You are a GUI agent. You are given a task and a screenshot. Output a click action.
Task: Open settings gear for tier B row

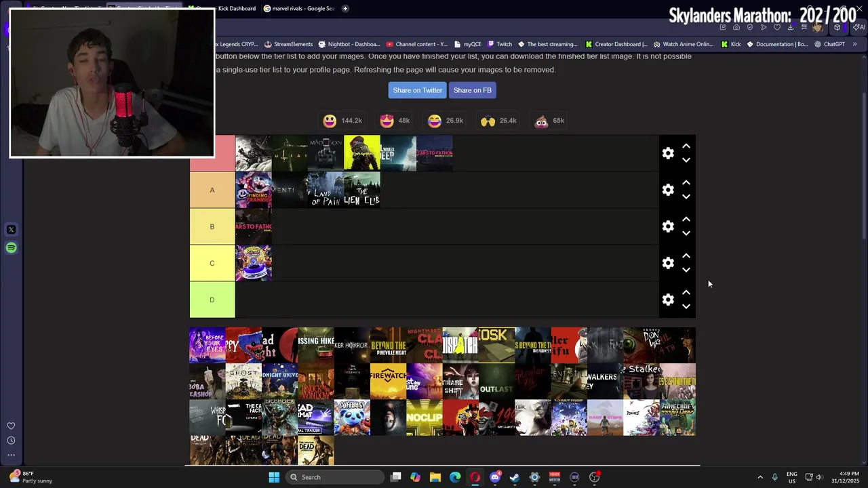pos(668,226)
